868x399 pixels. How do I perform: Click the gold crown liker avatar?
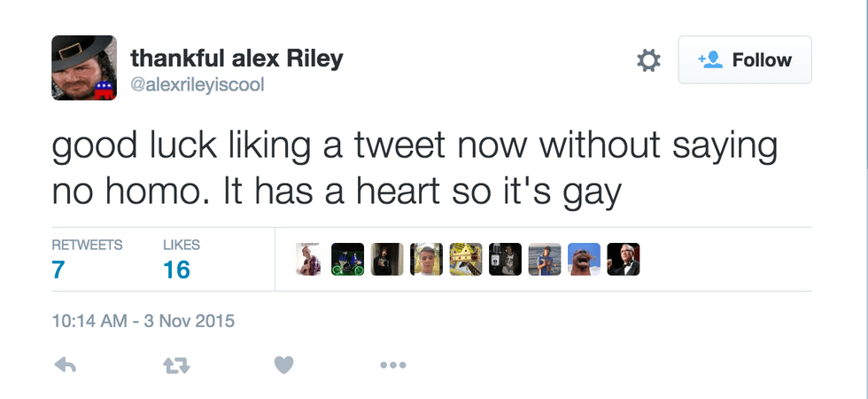[465, 259]
